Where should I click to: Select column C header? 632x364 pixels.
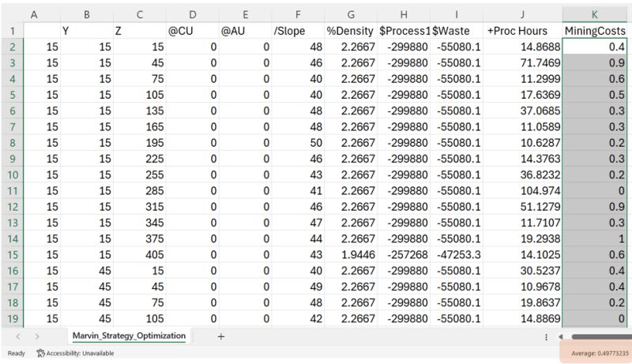pyautogui.click(x=140, y=15)
